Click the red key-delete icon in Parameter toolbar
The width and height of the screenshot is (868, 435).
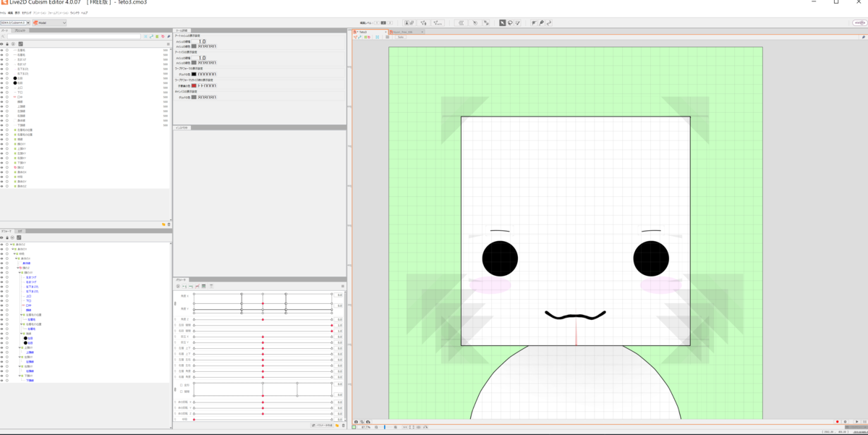[x=197, y=286]
